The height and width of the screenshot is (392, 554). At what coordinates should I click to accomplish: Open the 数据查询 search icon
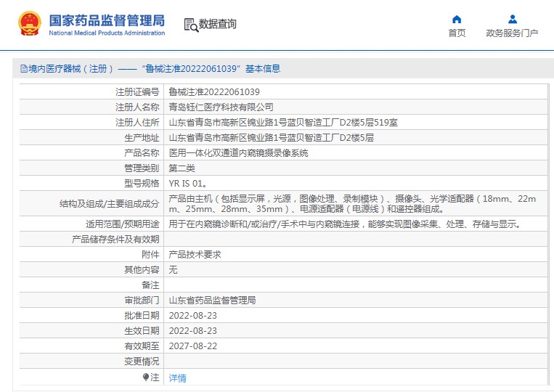click(x=191, y=25)
